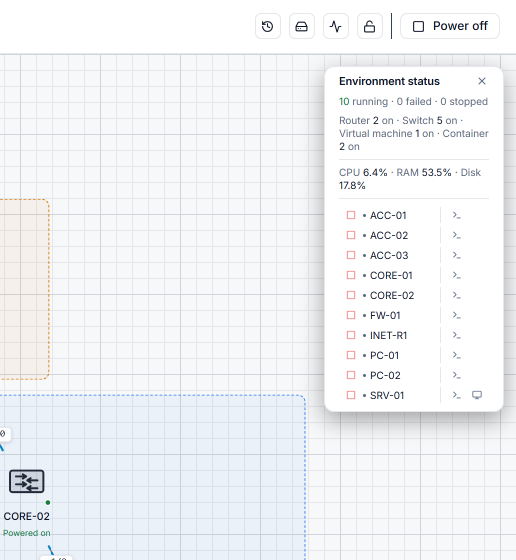
Task: Stop PC-01 using its red square icon
Action: [351, 355]
